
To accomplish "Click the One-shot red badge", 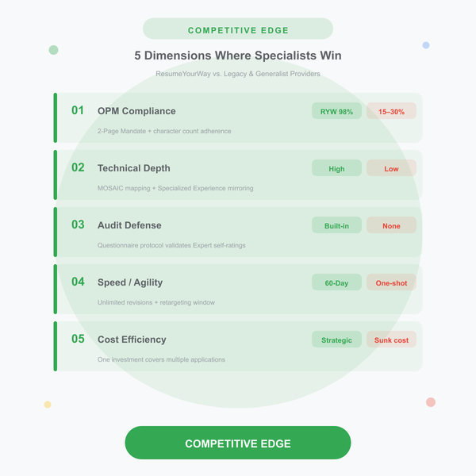I will pyautogui.click(x=391, y=282).
